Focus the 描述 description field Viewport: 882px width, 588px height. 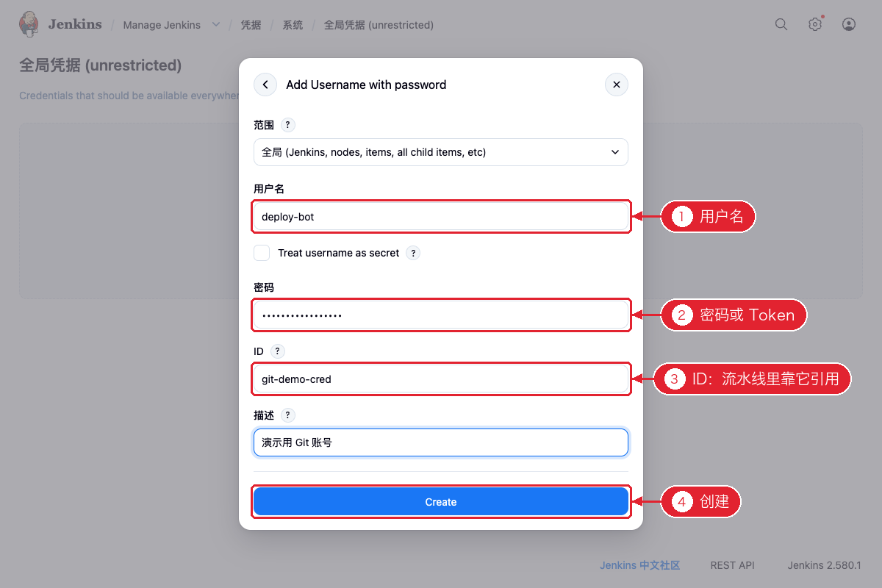coord(441,442)
